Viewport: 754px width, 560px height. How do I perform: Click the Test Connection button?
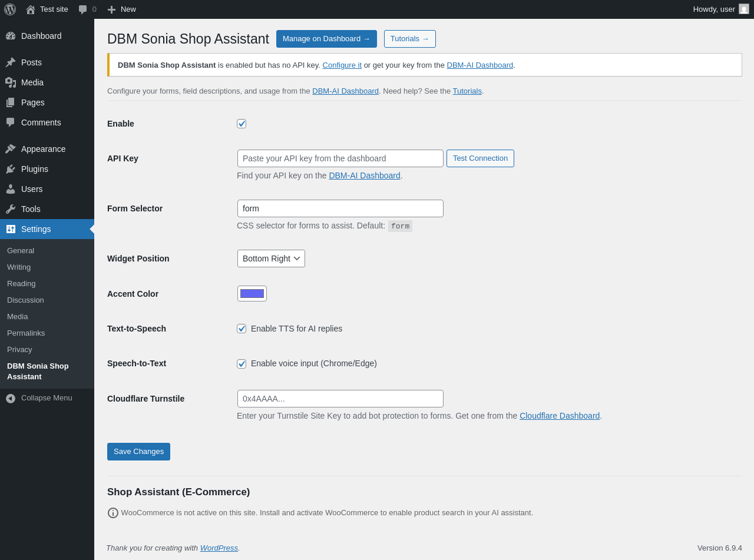pyautogui.click(x=480, y=158)
